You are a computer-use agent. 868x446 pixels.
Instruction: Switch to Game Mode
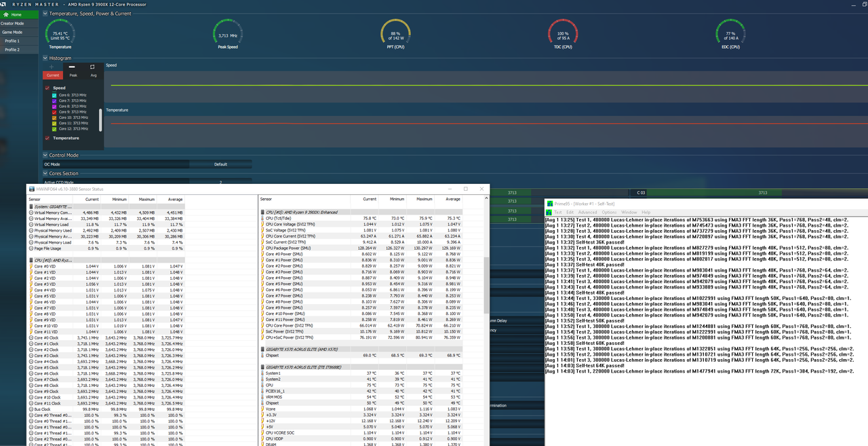pos(20,32)
